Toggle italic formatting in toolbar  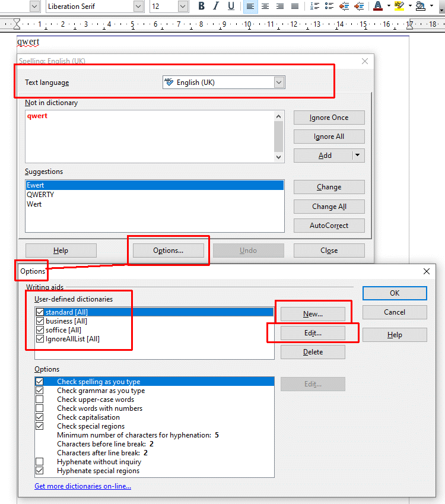[x=217, y=7]
